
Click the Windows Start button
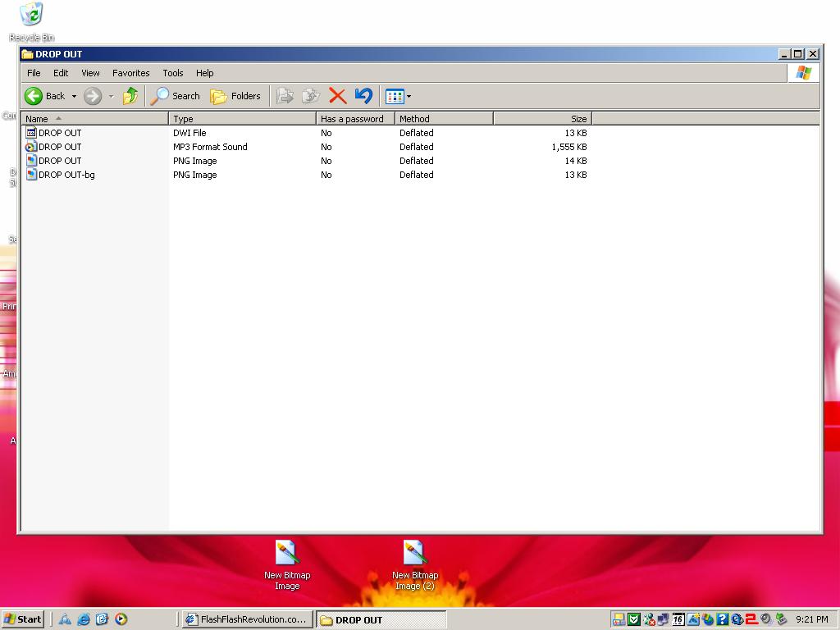pyautogui.click(x=22, y=619)
